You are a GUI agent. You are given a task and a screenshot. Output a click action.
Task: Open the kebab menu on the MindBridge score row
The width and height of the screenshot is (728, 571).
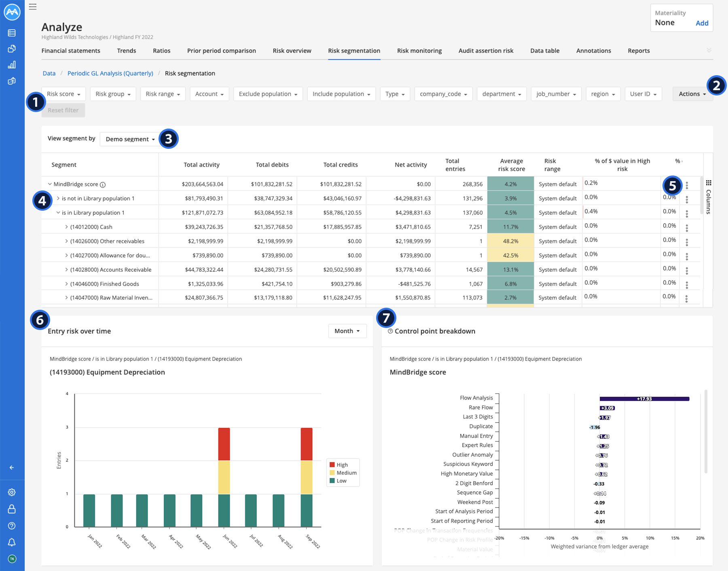pyautogui.click(x=688, y=185)
